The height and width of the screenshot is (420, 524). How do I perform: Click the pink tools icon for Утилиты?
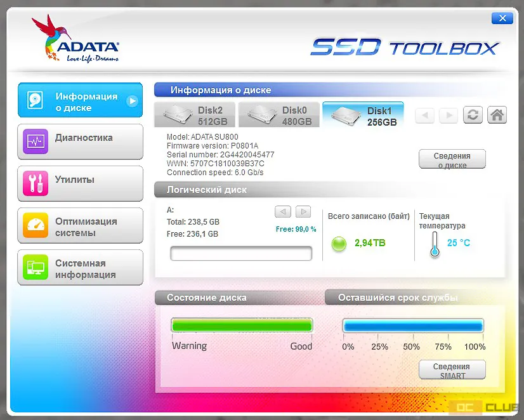point(36,183)
